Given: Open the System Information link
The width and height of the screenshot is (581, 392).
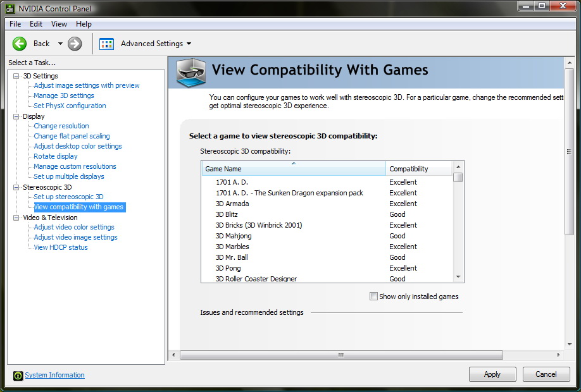Looking at the screenshot, I should [x=54, y=375].
